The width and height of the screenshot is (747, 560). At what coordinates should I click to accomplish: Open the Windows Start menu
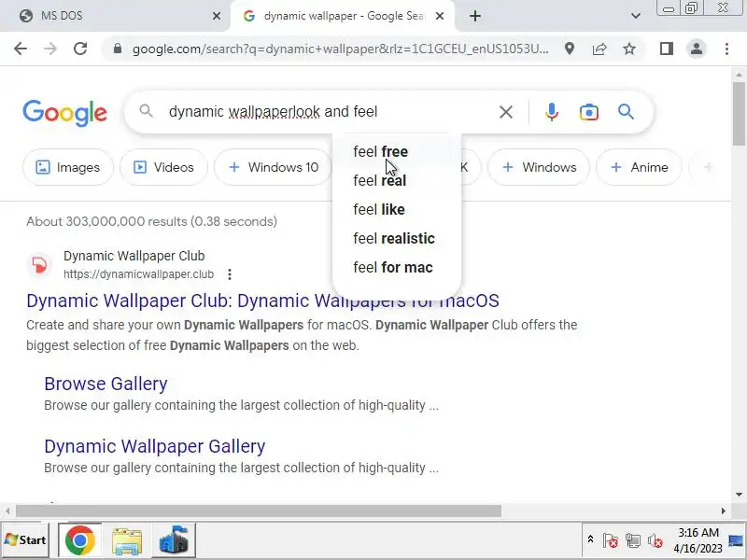click(25, 540)
